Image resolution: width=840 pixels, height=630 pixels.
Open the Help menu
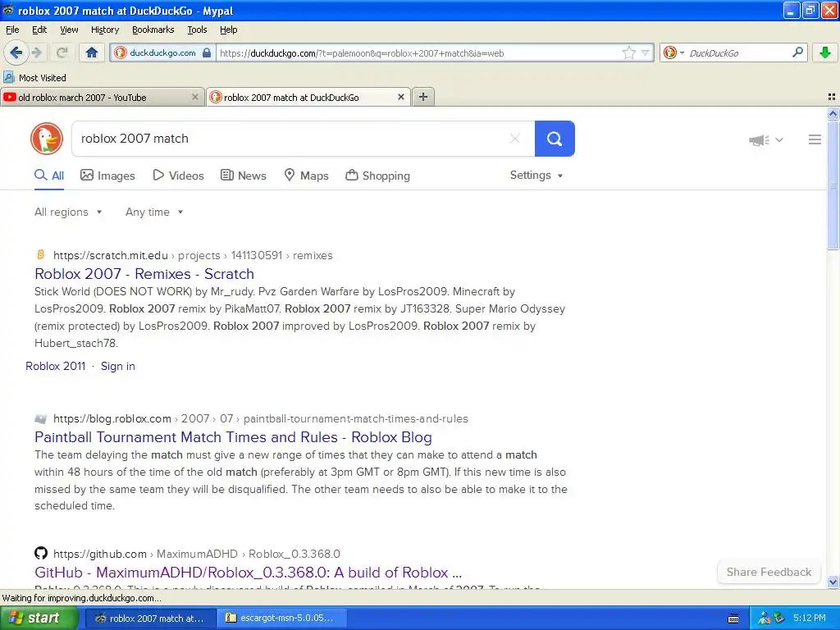tap(228, 30)
